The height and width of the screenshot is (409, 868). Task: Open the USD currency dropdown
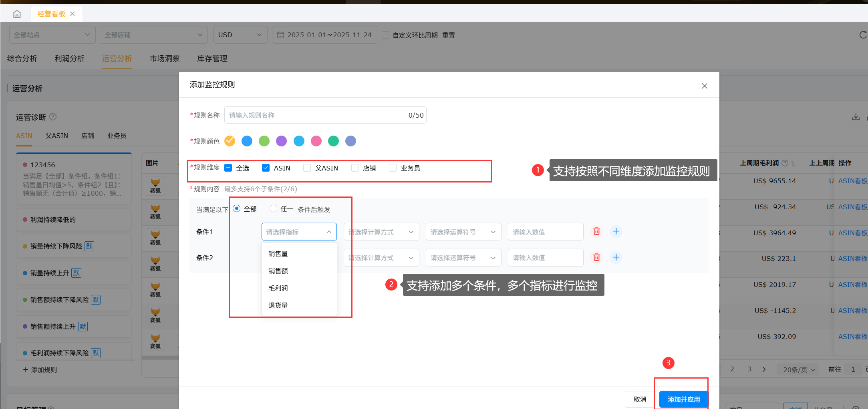pyautogui.click(x=240, y=35)
